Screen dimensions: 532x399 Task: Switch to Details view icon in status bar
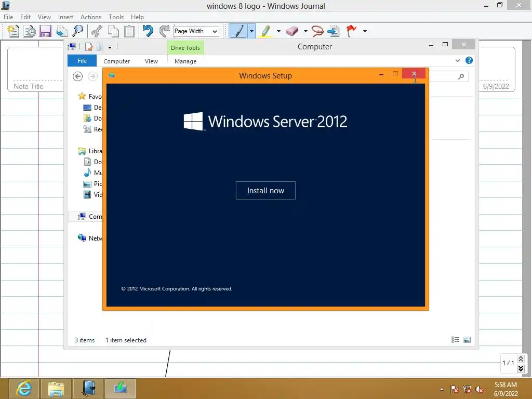[x=455, y=340]
